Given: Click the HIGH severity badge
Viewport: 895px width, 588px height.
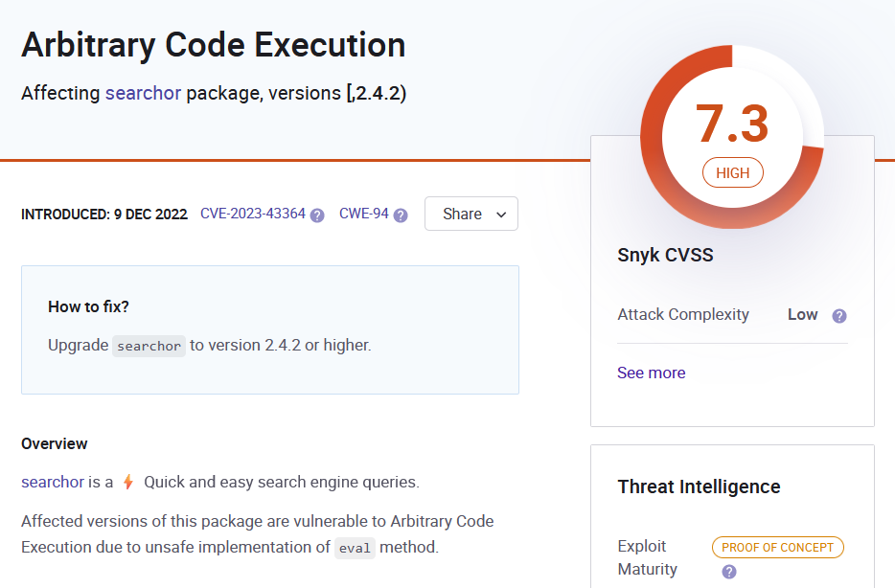Looking at the screenshot, I should click(732, 172).
